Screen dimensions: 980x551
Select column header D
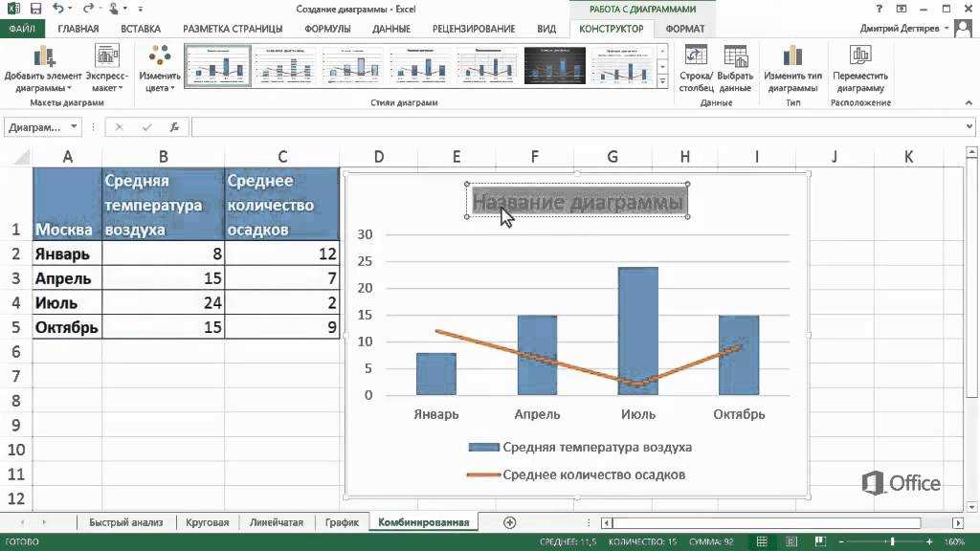[x=379, y=157]
